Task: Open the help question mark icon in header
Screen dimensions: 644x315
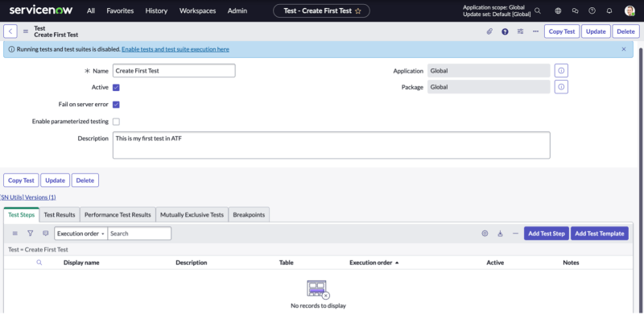Action: [592, 11]
